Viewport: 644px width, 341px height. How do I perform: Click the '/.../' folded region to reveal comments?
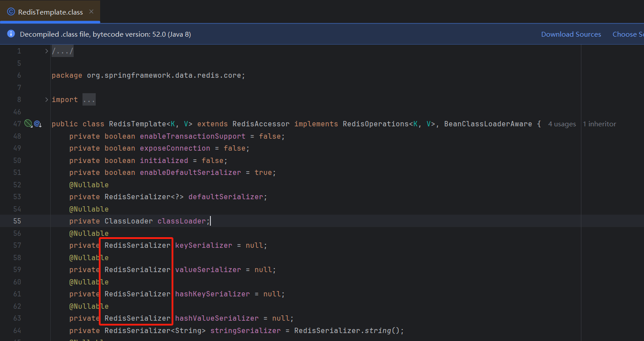tap(62, 50)
